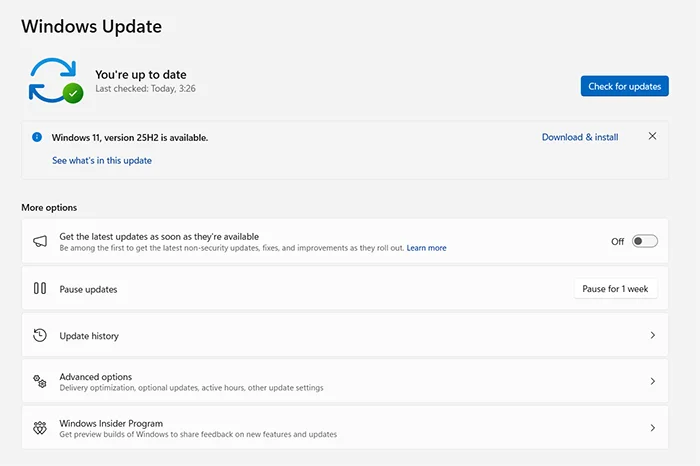
Task: Click the blue info icon beside Windows 11 notice
Action: pyautogui.click(x=37, y=137)
